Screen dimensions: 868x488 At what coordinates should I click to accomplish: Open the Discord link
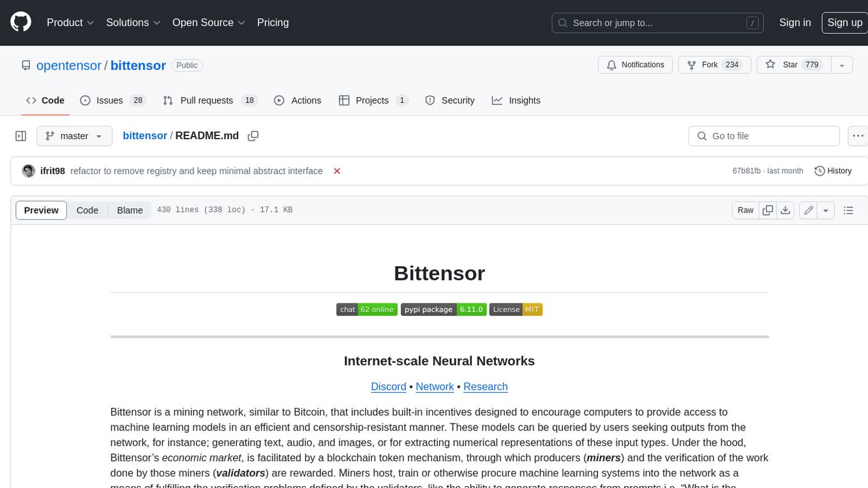tap(389, 386)
